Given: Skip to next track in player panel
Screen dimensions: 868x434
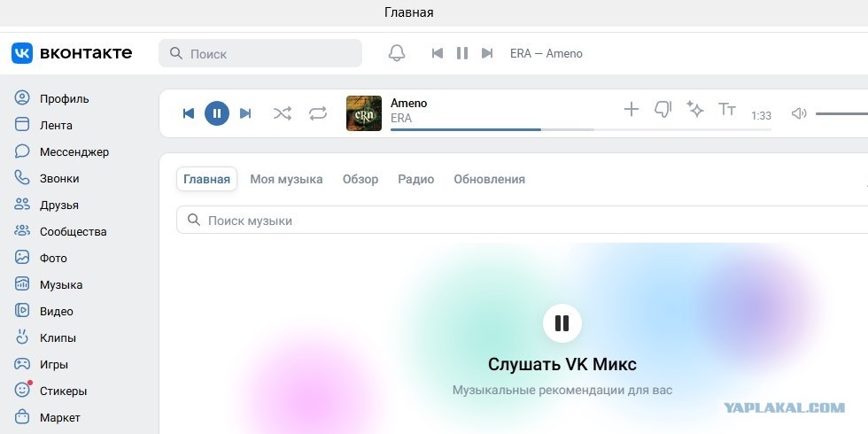Looking at the screenshot, I should [245, 113].
